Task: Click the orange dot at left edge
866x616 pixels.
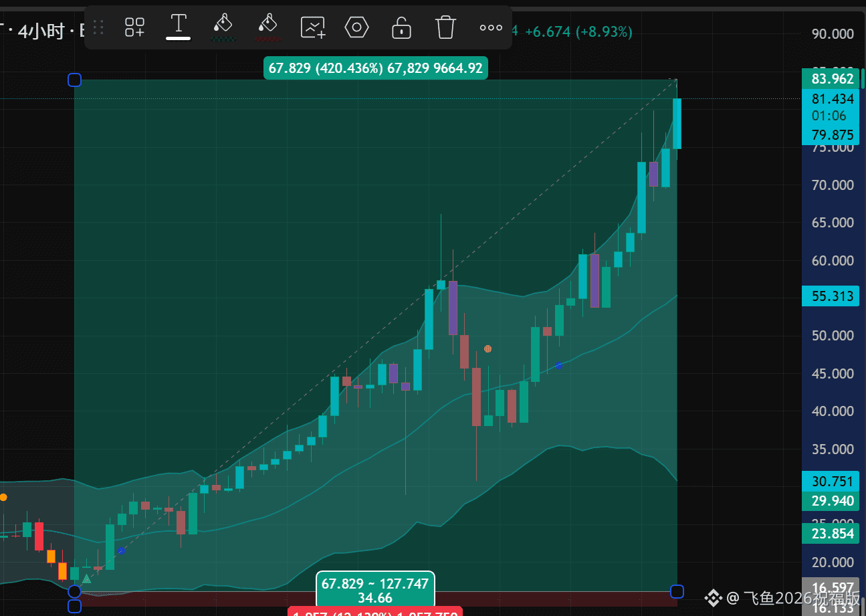Action: pyautogui.click(x=3, y=498)
